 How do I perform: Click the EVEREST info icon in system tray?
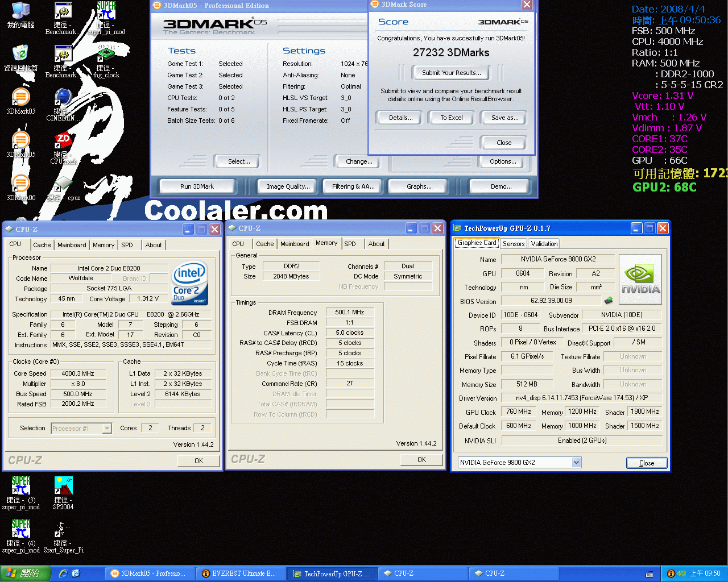pyautogui.click(x=671, y=573)
